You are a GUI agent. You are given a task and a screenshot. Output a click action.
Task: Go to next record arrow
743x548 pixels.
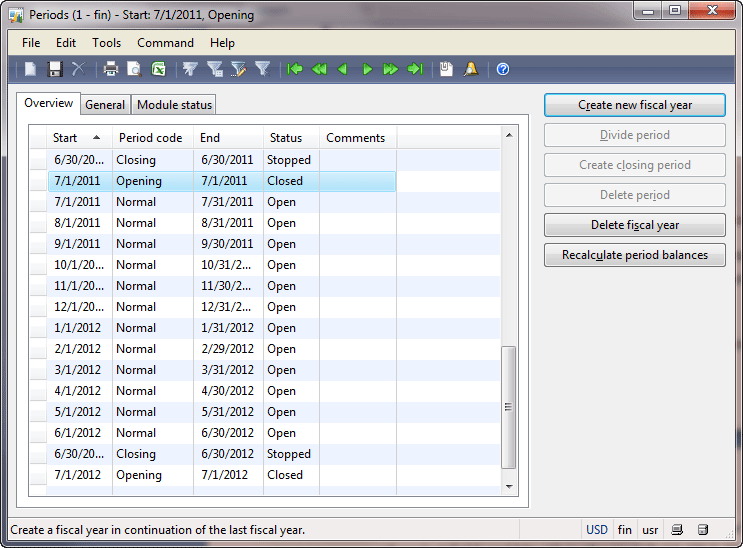coord(367,69)
